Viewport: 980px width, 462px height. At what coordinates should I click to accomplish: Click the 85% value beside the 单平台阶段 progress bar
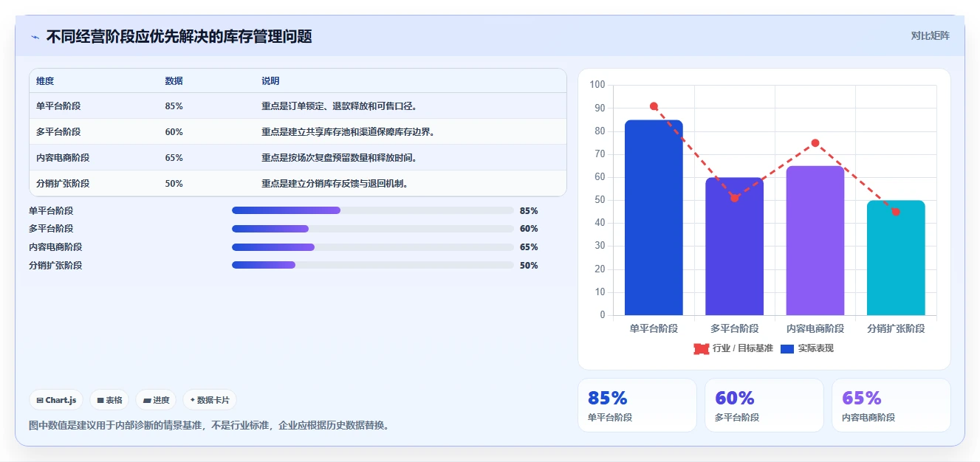click(x=529, y=210)
